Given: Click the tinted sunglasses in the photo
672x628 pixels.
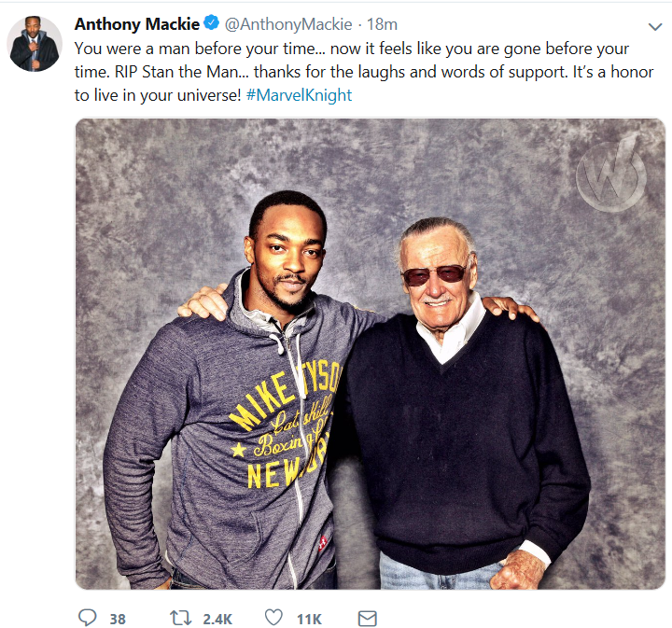Looking at the screenshot, I should click(434, 274).
